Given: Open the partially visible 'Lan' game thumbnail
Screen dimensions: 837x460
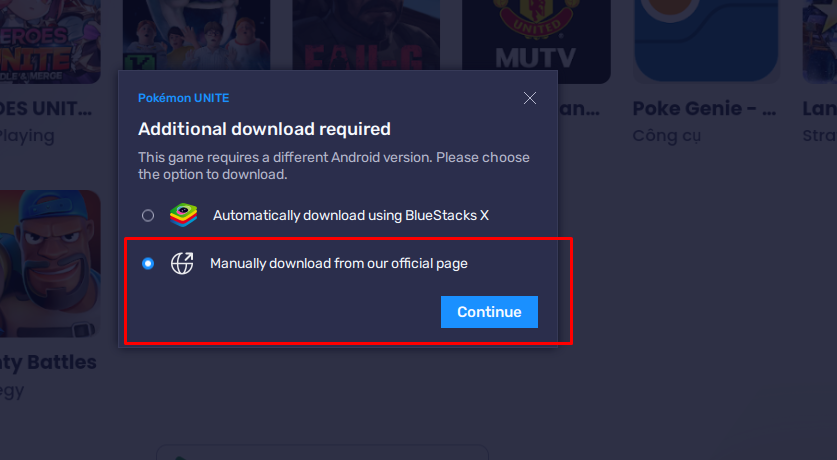Looking at the screenshot, I should tap(820, 42).
